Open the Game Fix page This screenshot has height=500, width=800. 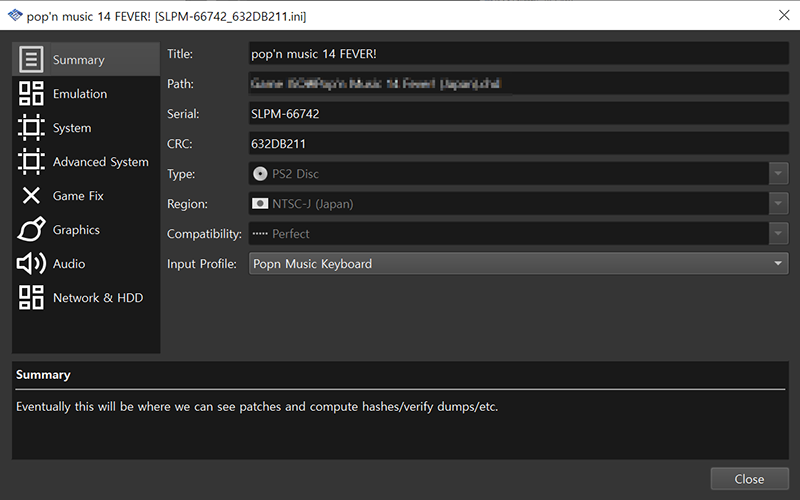tap(86, 195)
